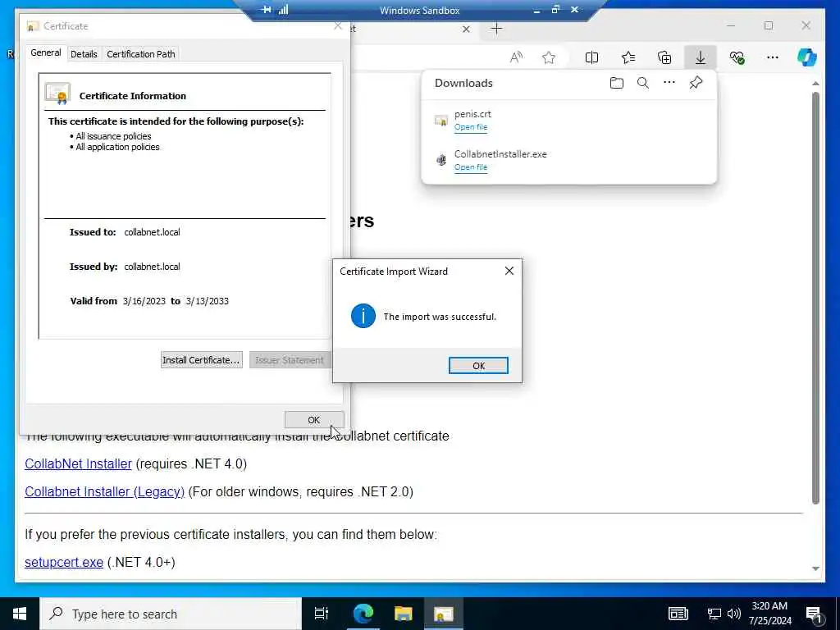The image size is (840, 630).
Task: Click the scrollbar up arrow
Action: coord(815,84)
